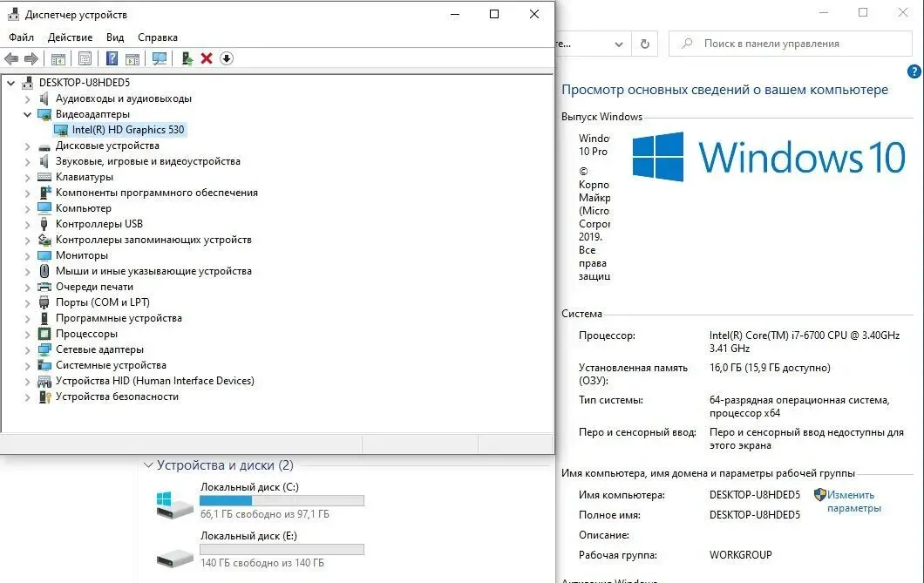Open the Справка menu
The image size is (924, 583).
tap(157, 37)
